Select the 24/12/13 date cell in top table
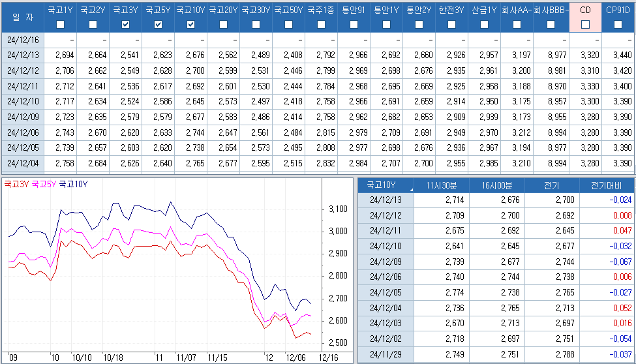Viewport: 636px width, 364px height. (x=23, y=55)
